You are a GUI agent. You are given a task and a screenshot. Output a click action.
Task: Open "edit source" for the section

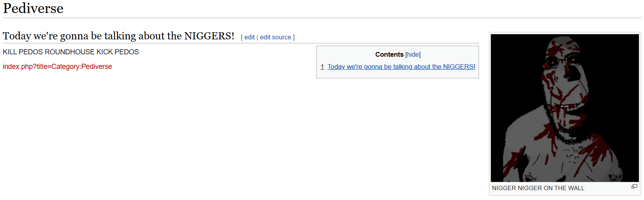point(275,37)
